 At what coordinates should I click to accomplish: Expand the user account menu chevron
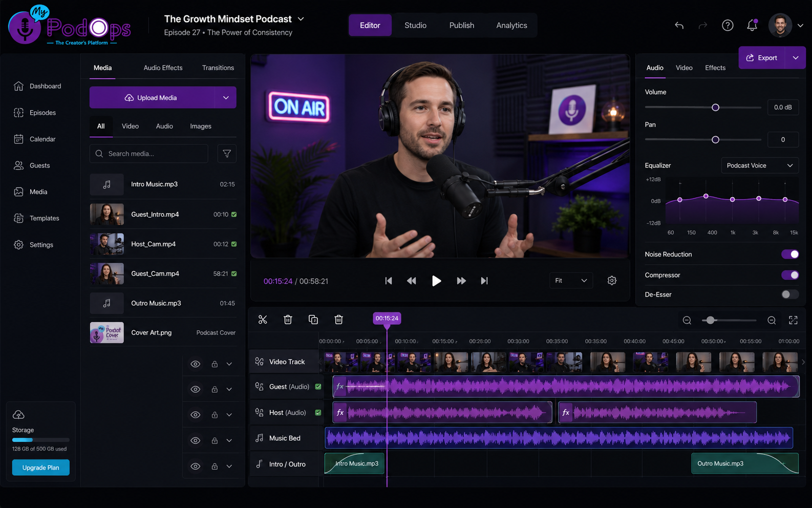click(800, 25)
